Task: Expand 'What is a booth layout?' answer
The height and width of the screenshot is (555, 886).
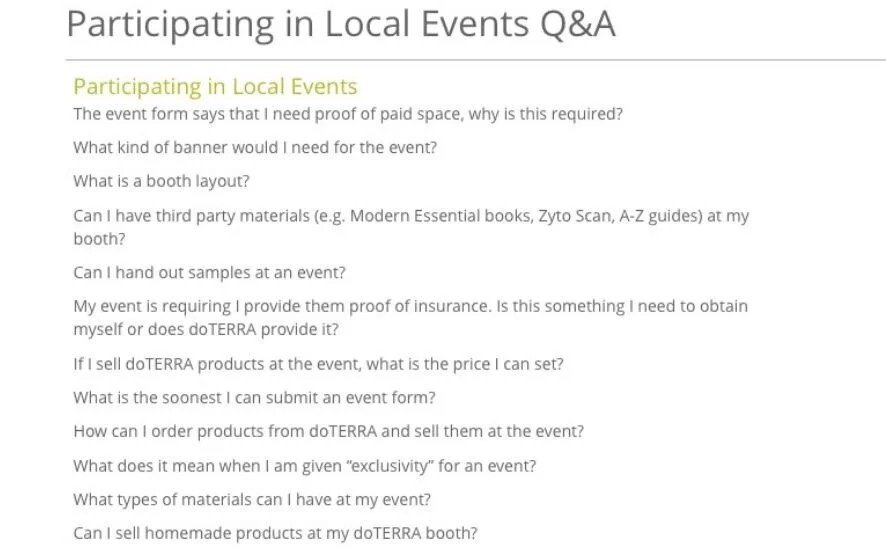Action: (161, 181)
